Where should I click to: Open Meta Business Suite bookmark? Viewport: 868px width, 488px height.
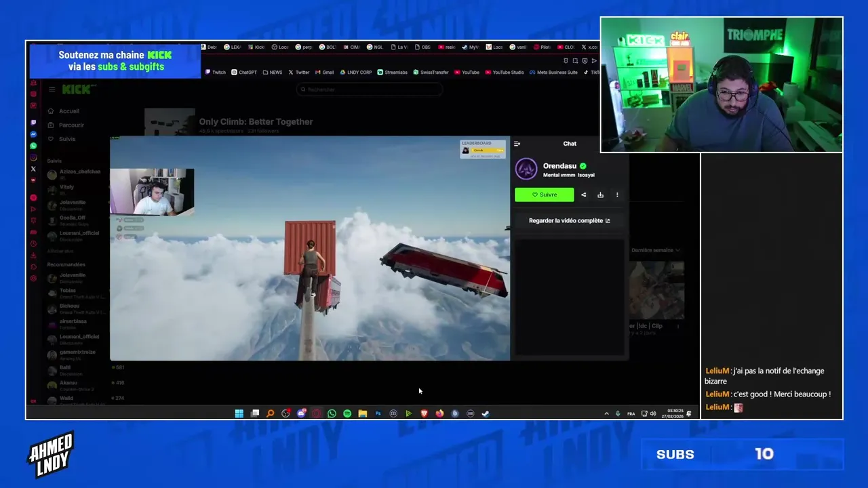(553, 72)
